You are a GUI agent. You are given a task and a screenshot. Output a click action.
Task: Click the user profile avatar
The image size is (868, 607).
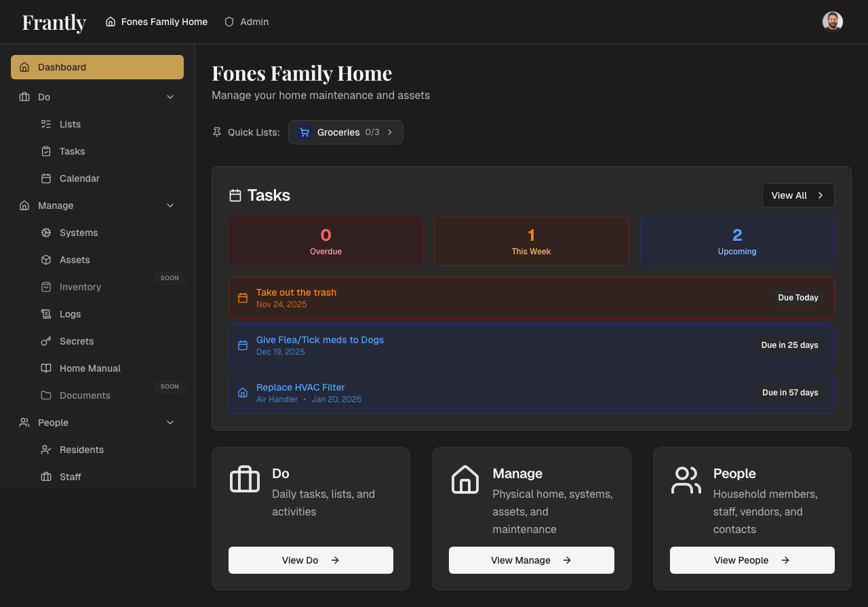pyautogui.click(x=833, y=21)
